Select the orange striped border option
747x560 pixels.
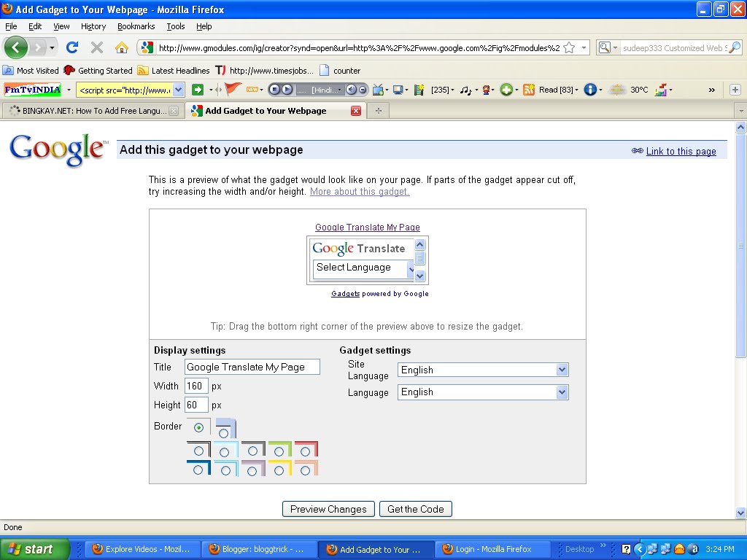click(306, 470)
